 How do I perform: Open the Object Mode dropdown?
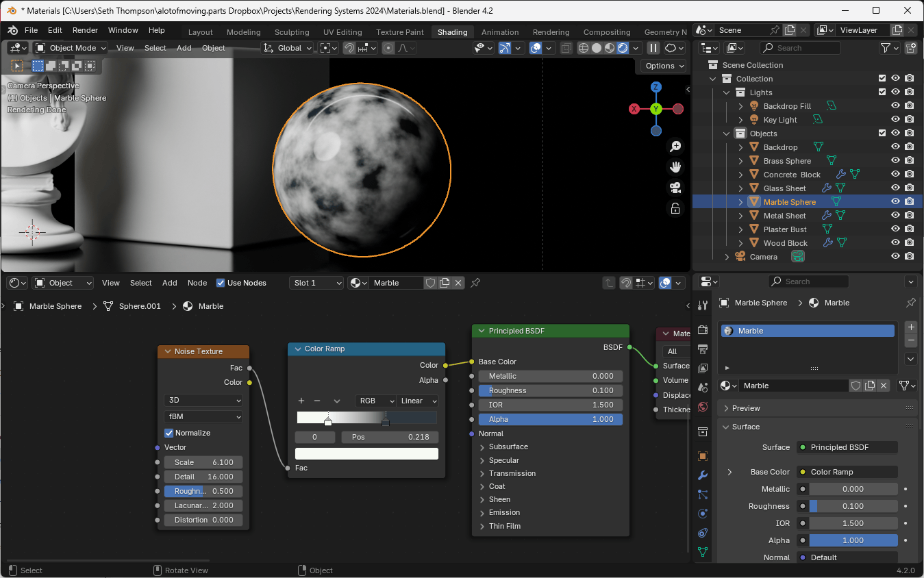(x=71, y=48)
